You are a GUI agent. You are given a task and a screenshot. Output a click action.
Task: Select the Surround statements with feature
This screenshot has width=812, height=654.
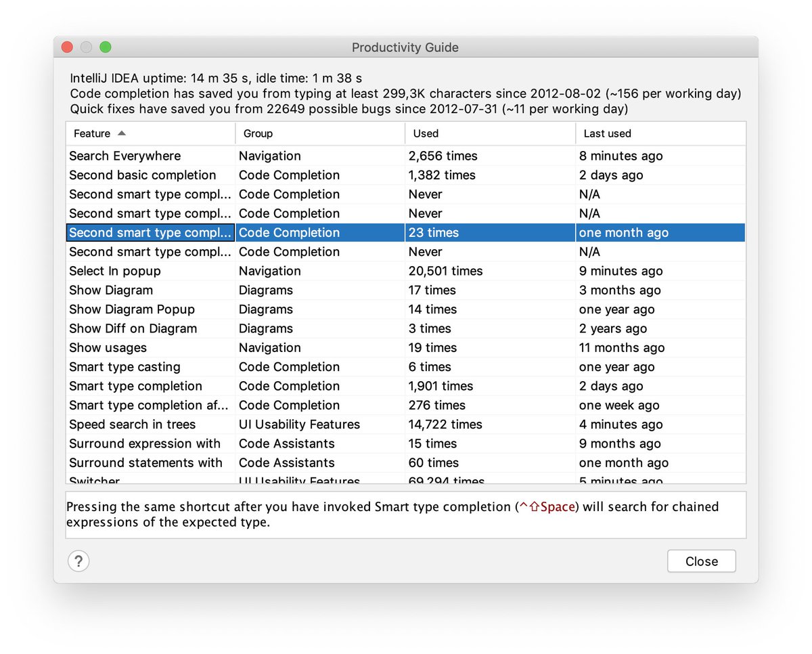(150, 462)
